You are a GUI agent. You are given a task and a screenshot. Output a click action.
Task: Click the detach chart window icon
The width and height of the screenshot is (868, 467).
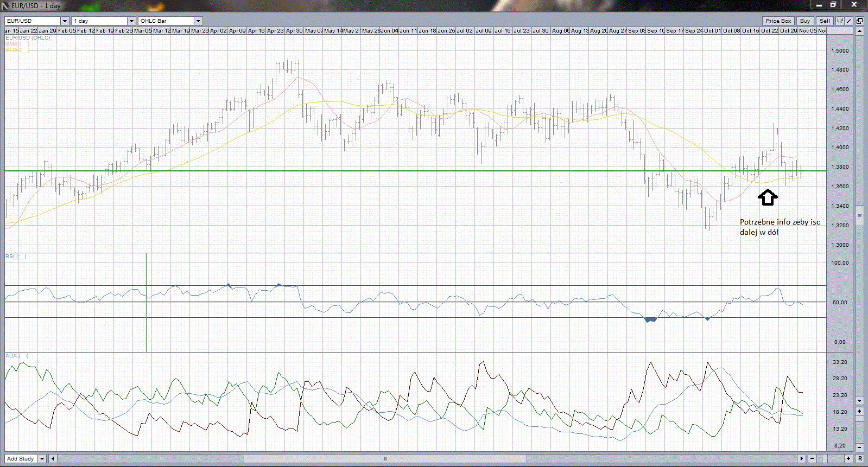pyautogui.click(x=859, y=21)
